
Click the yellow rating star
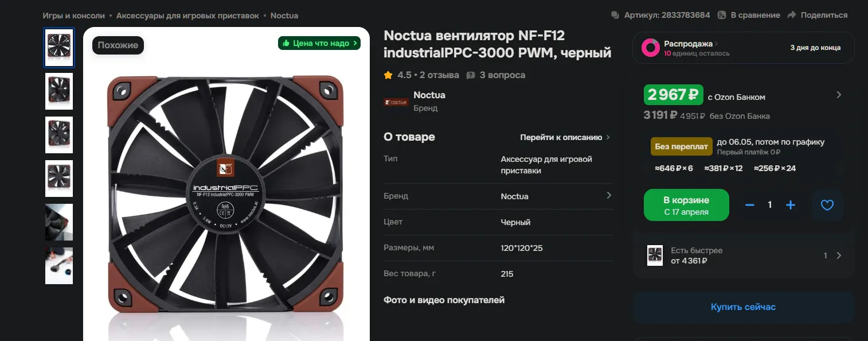point(388,75)
